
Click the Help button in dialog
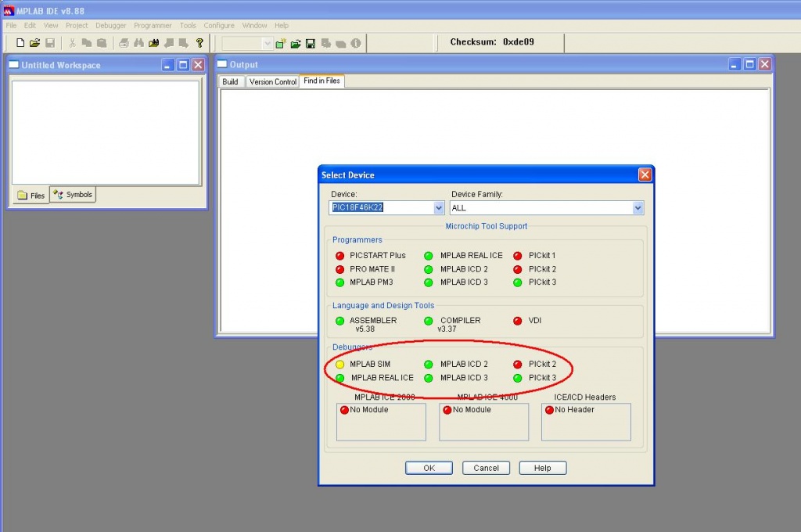[x=543, y=468]
